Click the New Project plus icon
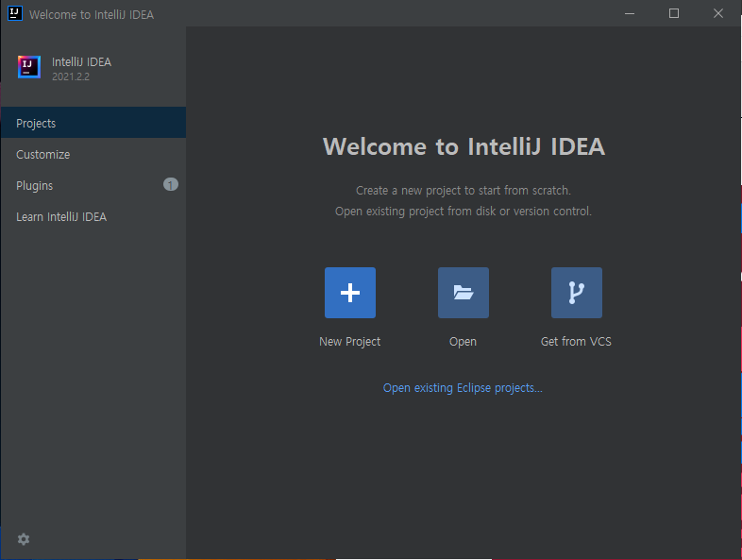Screen dimensions: 742x560 (x=349, y=293)
